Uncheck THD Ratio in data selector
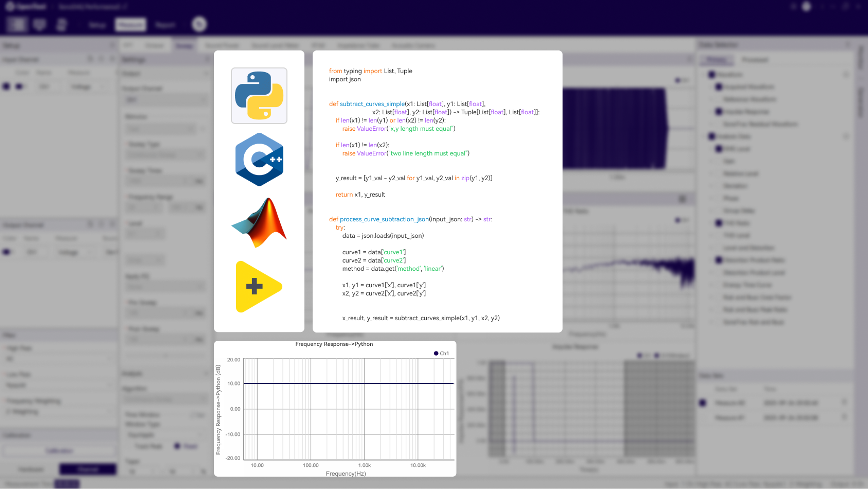The width and height of the screenshot is (868, 489). click(x=719, y=223)
